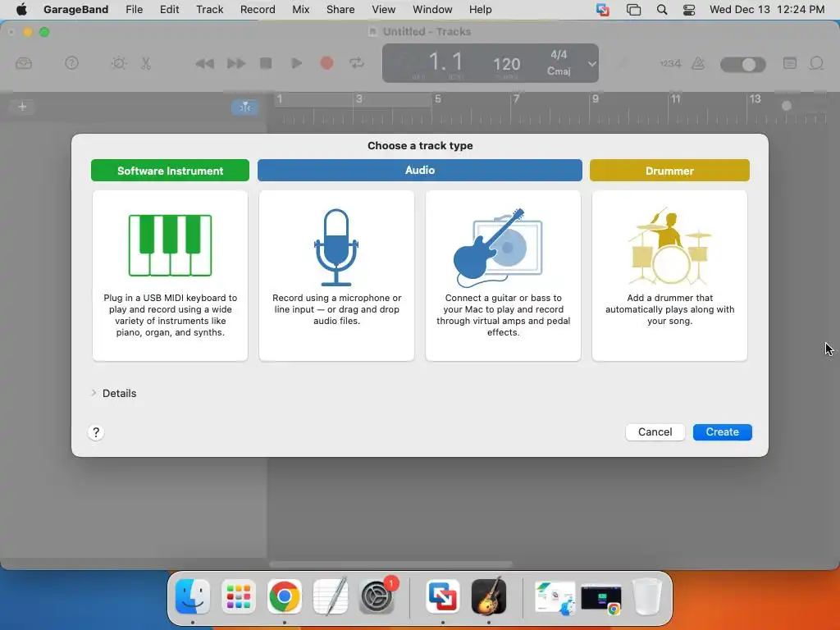Viewport: 840px width, 630px height.
Task: Click the Play transport button
Action: [x=296, y=64]
